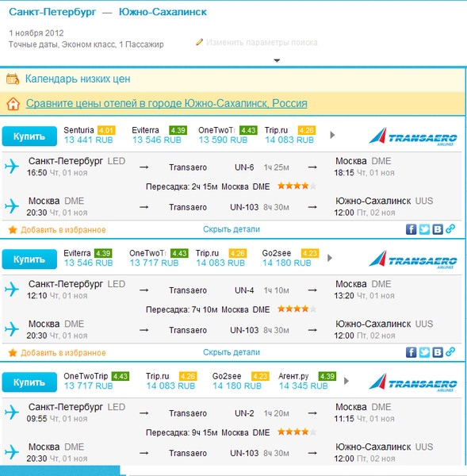This screenshot has height=476, width=467.
Task: Share first flight on Twitter
Action: [424, 229]
